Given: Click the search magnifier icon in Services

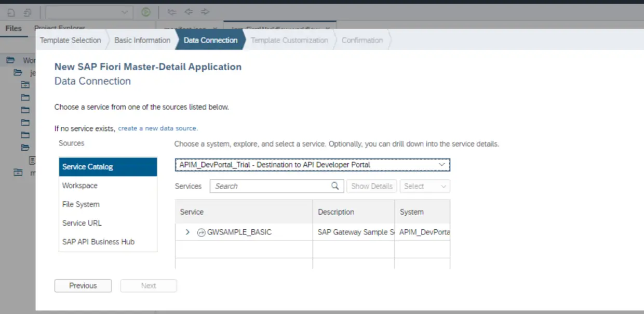Looking at the screenshot, I should (336, 186).
